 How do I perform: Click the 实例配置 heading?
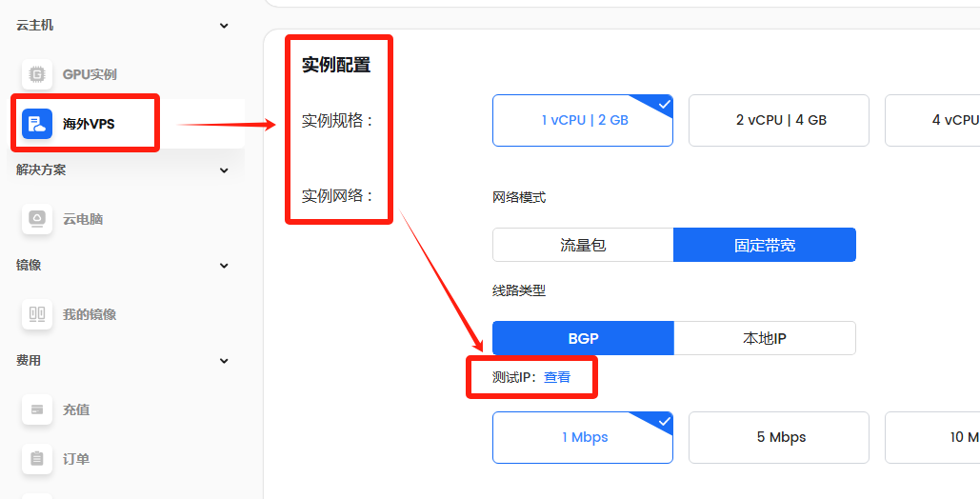point(336,65)
